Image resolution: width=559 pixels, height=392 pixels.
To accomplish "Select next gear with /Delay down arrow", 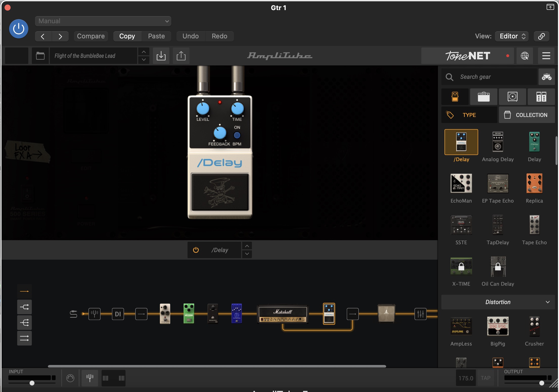I will (247, 254).
